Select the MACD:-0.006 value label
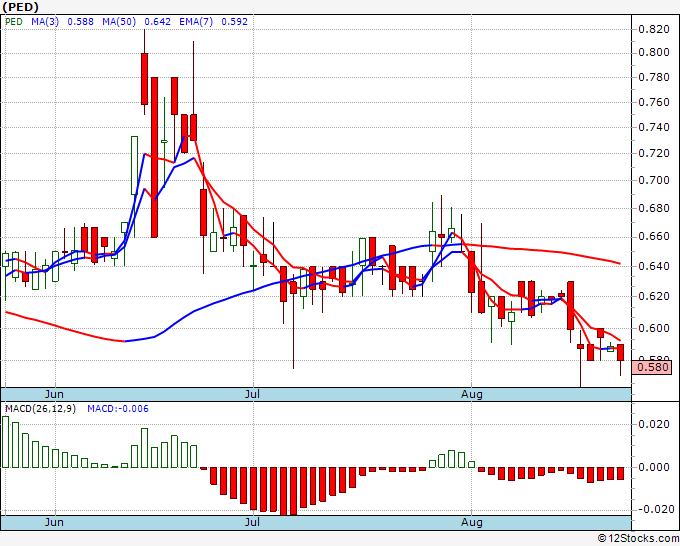680x546 pixels. tap(115, 408)
